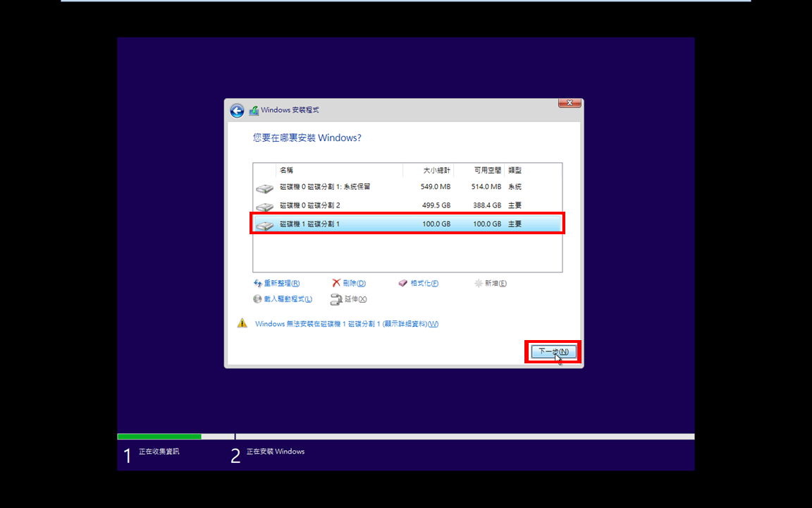This screenshot has height=508, width=812.
Task: Create new partition with 新增(E)
Action: (x=496, y=284)
